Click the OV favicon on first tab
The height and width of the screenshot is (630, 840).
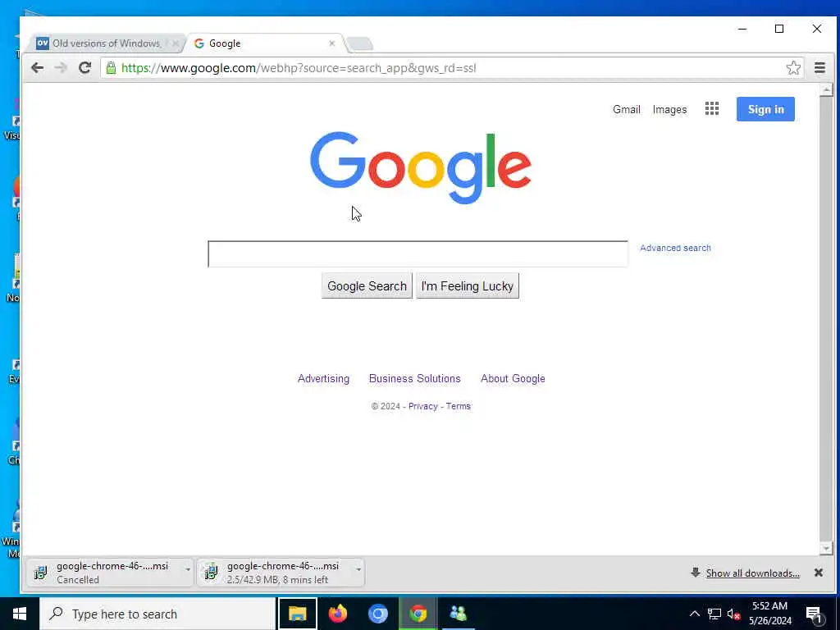click(43, 43)
